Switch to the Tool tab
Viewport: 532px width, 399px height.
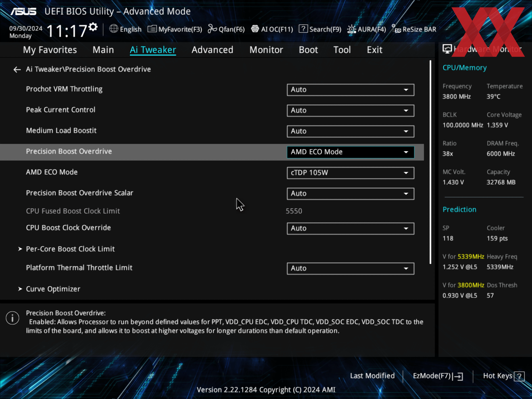pyautogui.click(x=342, y=50)
